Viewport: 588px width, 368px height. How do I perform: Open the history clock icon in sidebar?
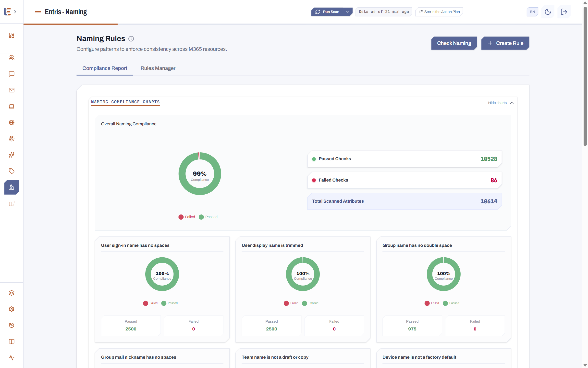coord(12,325)
